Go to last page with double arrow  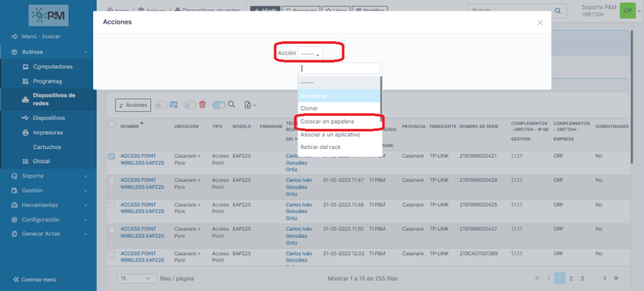point(616,278)
